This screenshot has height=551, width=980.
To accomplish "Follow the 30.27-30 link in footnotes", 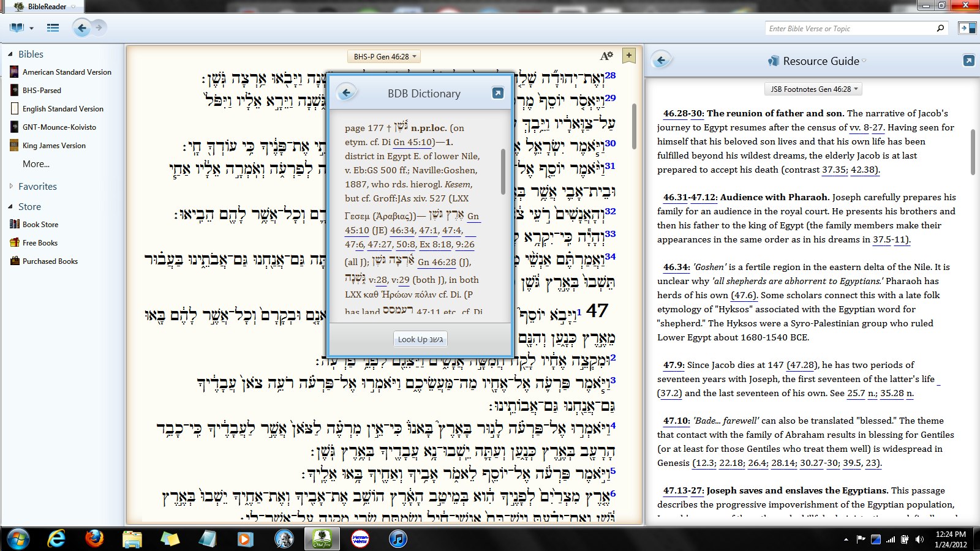I will 820,463.
